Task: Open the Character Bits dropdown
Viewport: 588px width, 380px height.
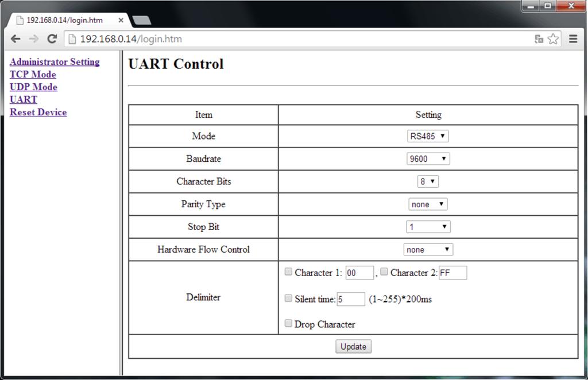Action: pos(428,181)
